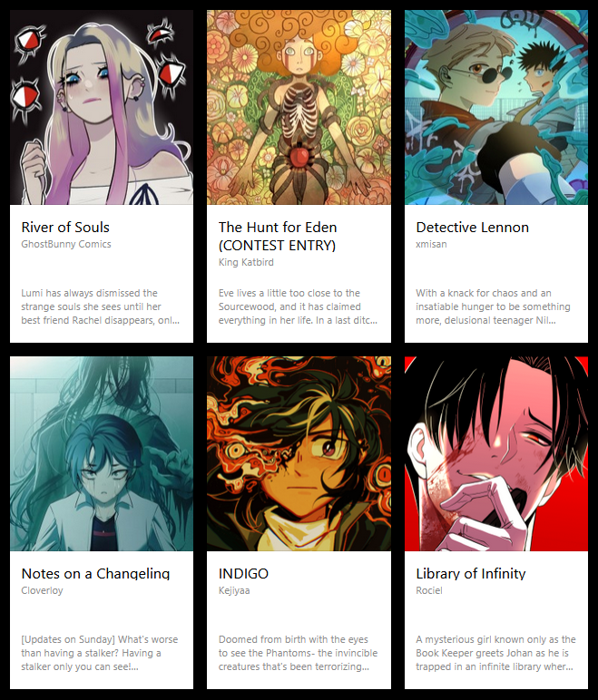Click The Hunt for Eden (CONTEST ENTRY) title
Image resolution: width=598 pixels, height=700 pixels.
point(278,236)
